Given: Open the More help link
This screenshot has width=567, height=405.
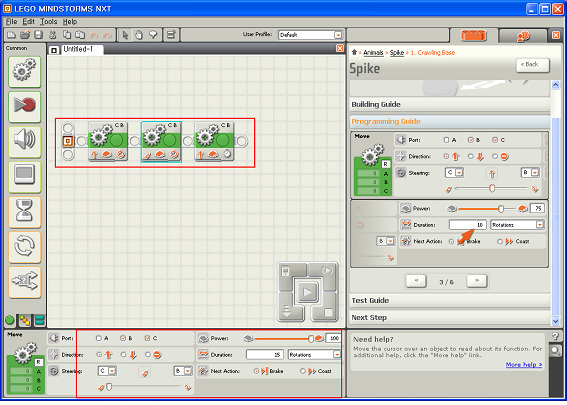Looking at the screenshot, I should tap(524, 364).
